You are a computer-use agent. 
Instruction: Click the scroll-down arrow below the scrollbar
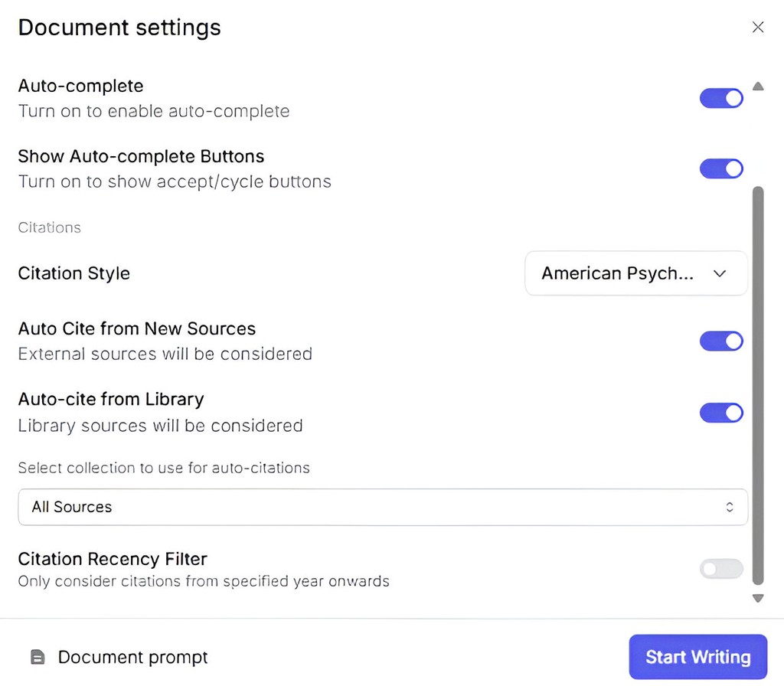758,598
